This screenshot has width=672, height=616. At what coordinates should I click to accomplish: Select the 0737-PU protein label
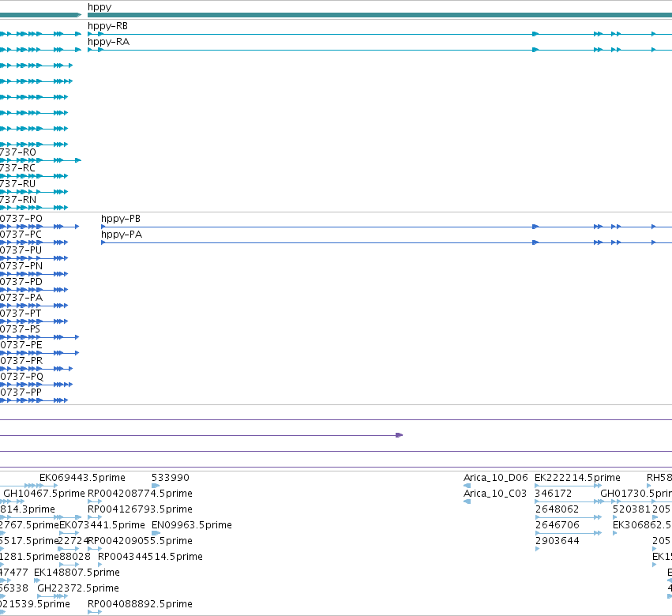(x=21, y=251)
